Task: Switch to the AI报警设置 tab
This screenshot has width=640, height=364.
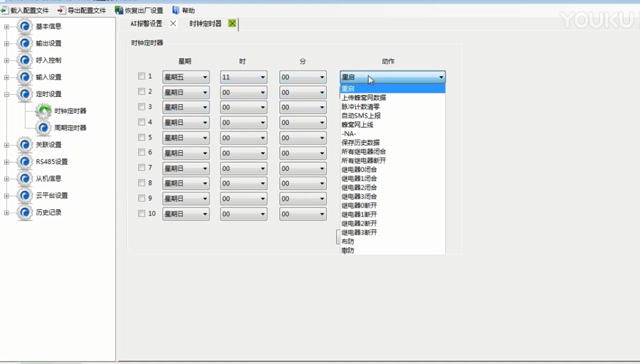Action: pyautogui.click(x=147, y=23)
